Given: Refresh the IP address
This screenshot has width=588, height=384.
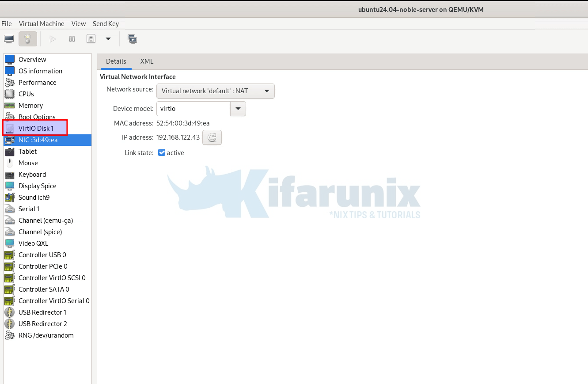Looking at the screenshot, I should pos(212,137).
